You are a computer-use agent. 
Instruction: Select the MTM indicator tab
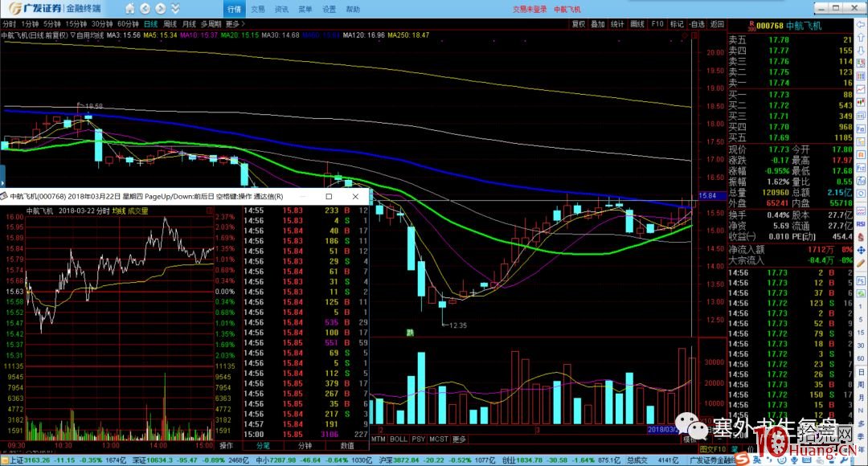tap(379, 439)
